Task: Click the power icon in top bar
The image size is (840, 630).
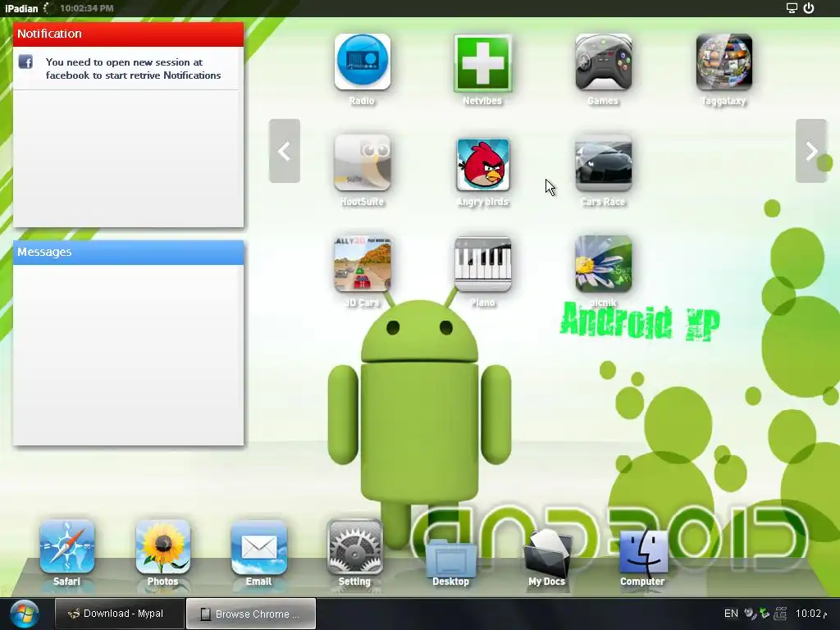Action: click(x=809, y=8)
